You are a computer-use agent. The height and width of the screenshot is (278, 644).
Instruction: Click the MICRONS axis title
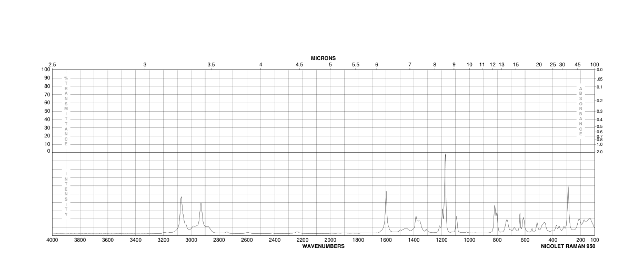(x=323, y=58)
